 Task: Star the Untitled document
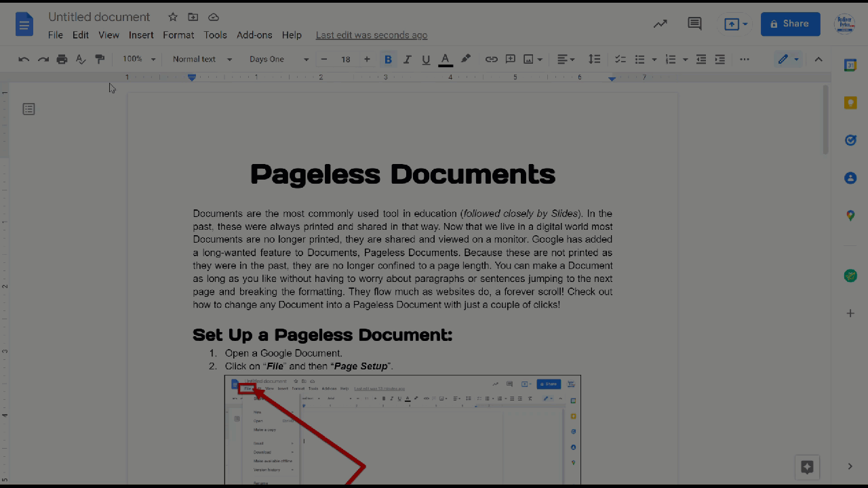[x=173, y=17]
